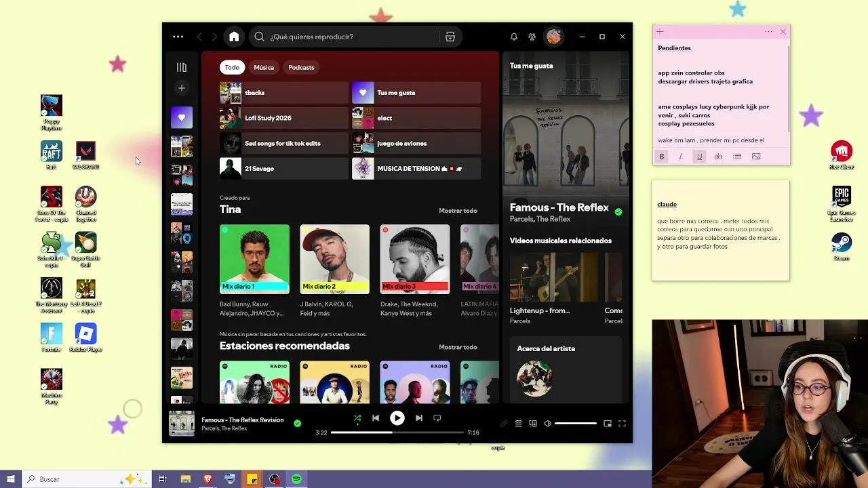The height and width of the screenshot is (488, 868).
Task: Open the Spotify mini player
Action: pos(608,424)
